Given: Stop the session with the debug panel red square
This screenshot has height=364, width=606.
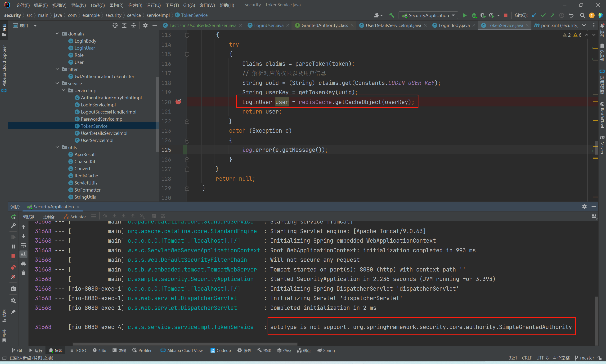Looking at the screenshot, I should (x=13, y=256).
